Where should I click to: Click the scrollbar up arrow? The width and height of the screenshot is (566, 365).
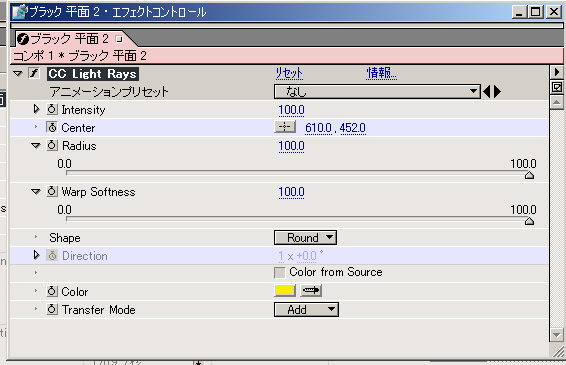pyautogui.click(x=557, y=103)
